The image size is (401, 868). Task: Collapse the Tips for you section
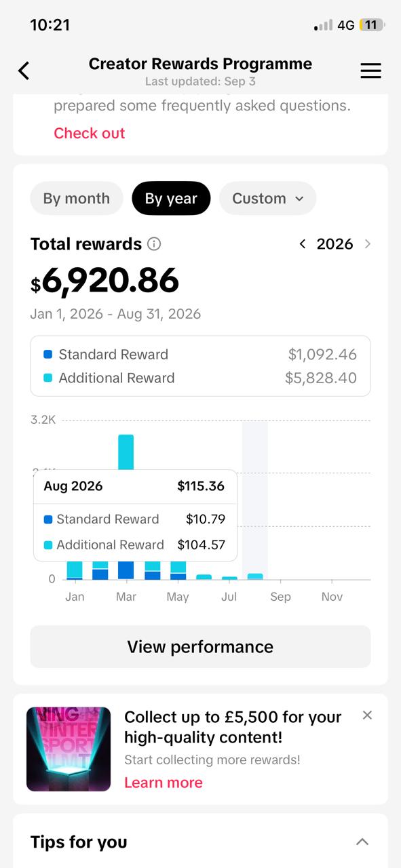pyautogui.click(x=362, y=842)
